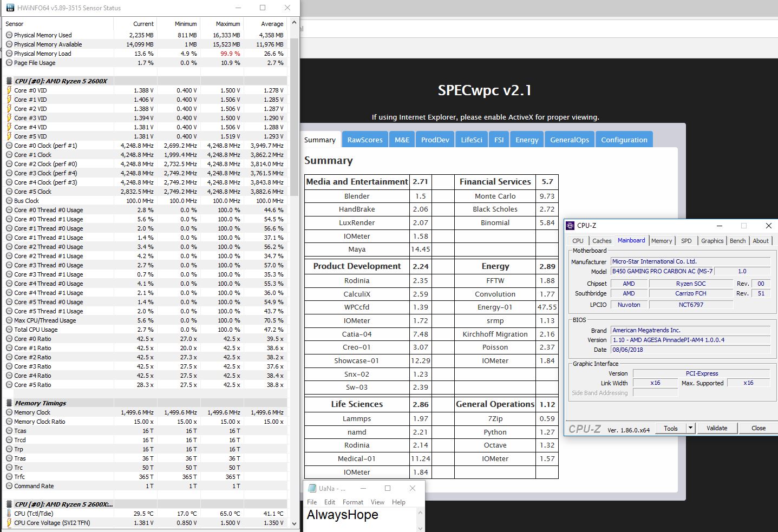This screenshot has width=778, height=532.
Task: Click the thermometer icon next to CPU (Tctl/Tdie)
Action: [9, 514]
